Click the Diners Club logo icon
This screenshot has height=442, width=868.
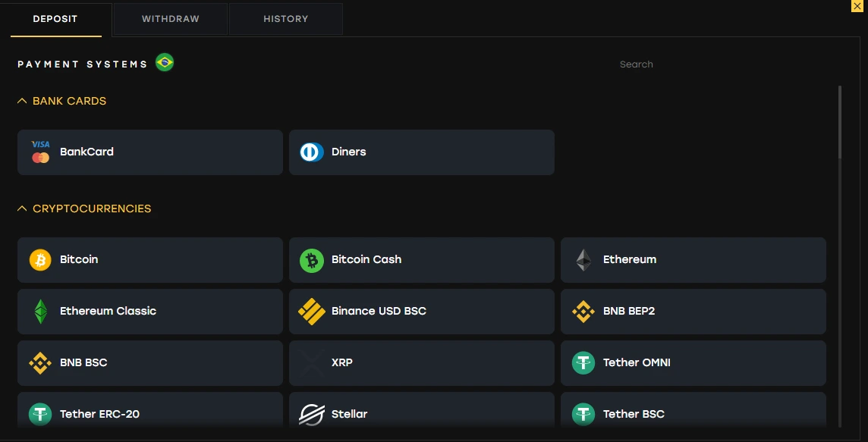tap(311, 152)
